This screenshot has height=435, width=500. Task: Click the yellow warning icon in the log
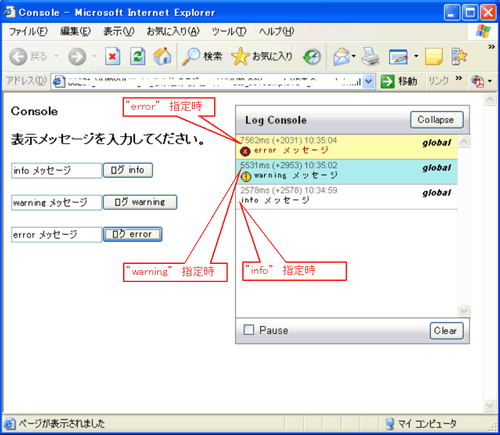[246, 176]
